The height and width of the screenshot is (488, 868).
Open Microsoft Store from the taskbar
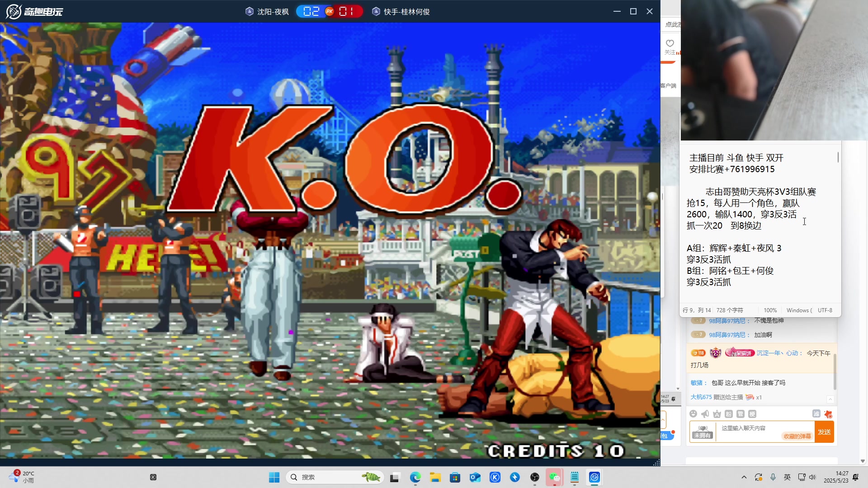coord(455,477)
